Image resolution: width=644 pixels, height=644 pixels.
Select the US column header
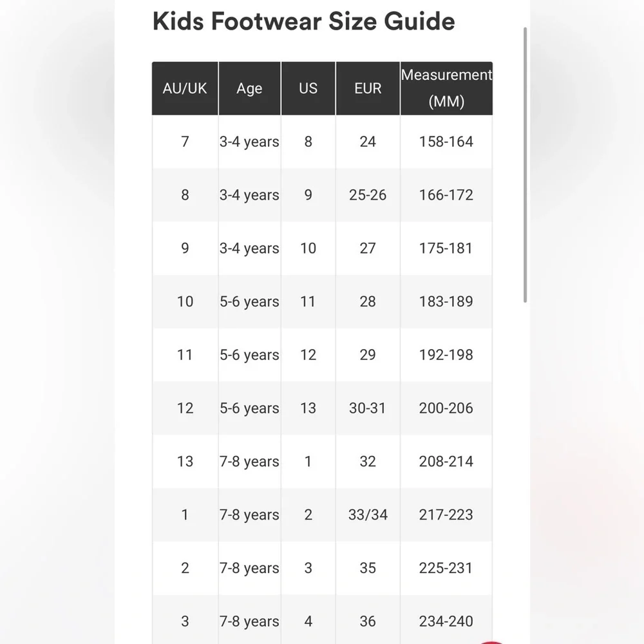[308, 88]
